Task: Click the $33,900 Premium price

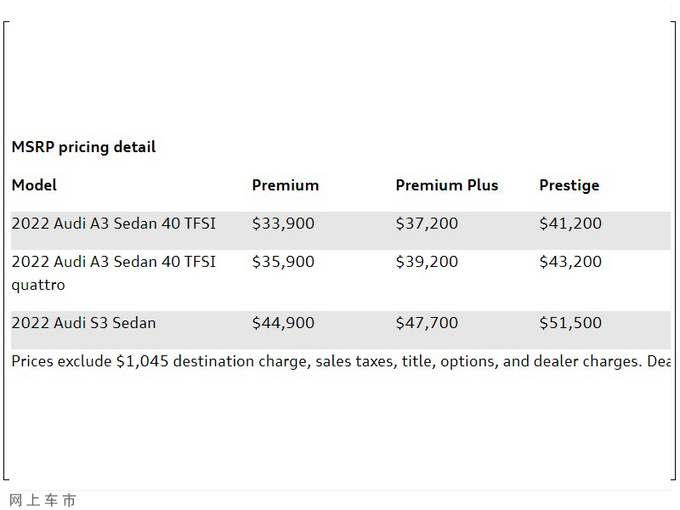Action: pos(283,223)
